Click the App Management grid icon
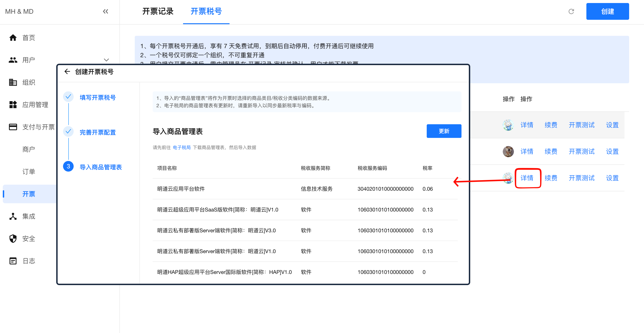The image size is (644, 333). pyautogui.click(x=13, y=105)
